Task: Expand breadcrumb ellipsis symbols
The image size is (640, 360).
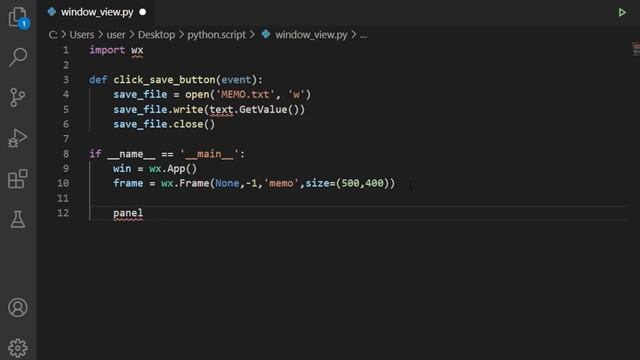Action: pyautogui.click(x=364, y=35)
